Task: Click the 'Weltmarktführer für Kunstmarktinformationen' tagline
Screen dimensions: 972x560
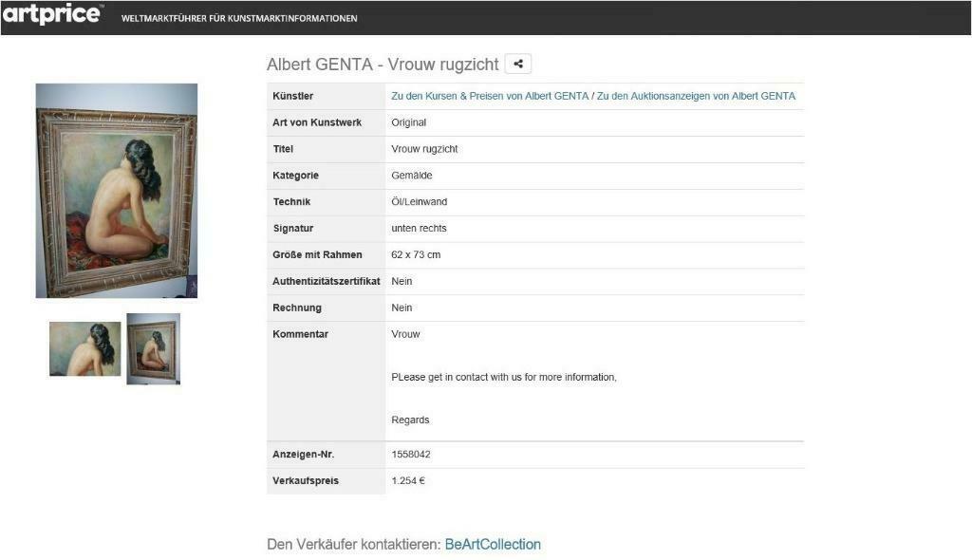Action: click(239, 19)
